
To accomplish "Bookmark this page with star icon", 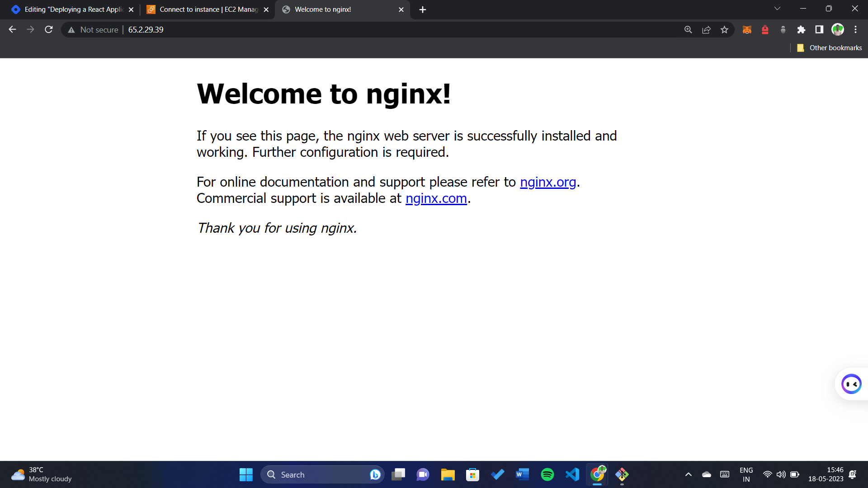I will click(x=724, y=30).
